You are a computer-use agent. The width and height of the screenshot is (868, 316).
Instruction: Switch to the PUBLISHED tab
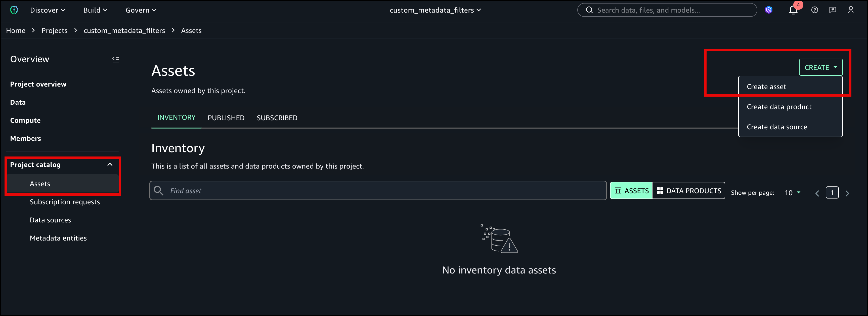click(x=226, y=118)
